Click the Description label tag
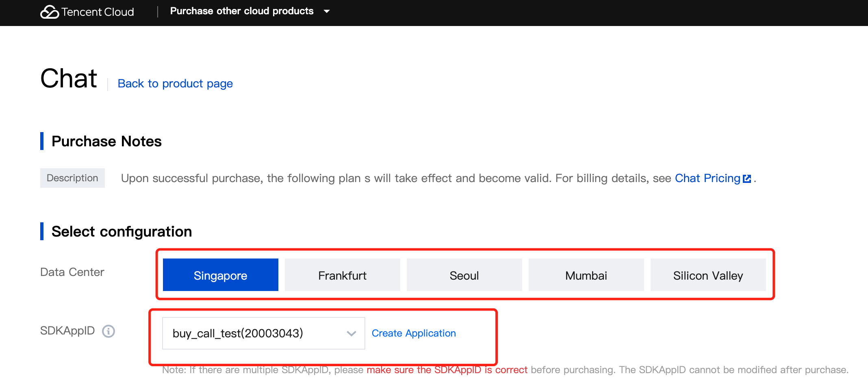The height and width of the screenshot is (391, 868). point(72,178)
